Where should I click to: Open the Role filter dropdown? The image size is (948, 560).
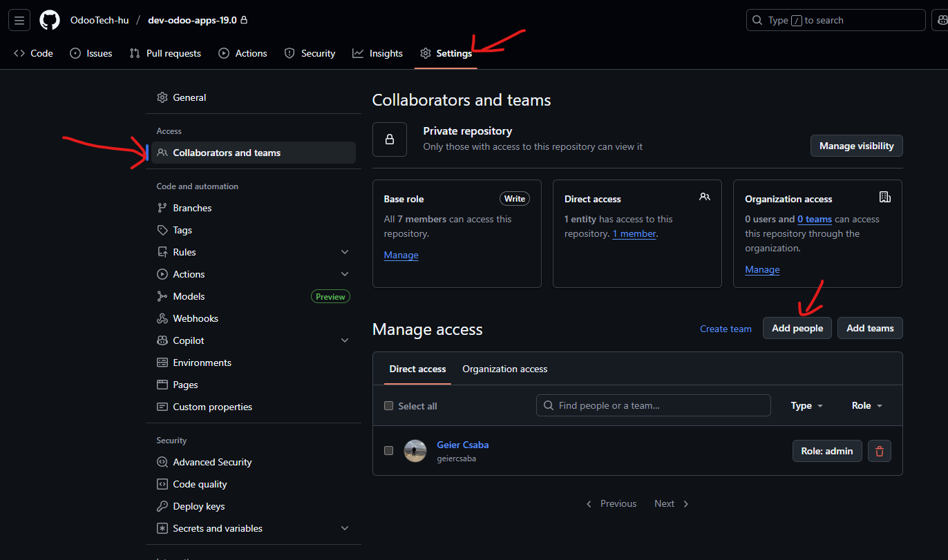click(x=866, y=406)
